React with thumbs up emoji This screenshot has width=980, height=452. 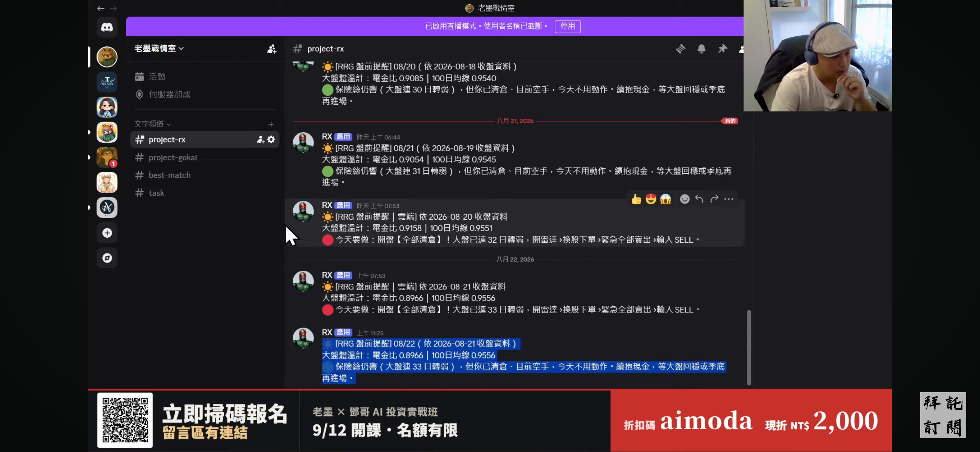point(636,199)
